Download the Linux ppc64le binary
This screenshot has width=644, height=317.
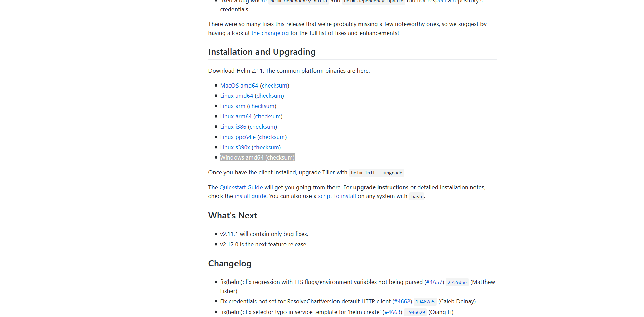[238, 137]
